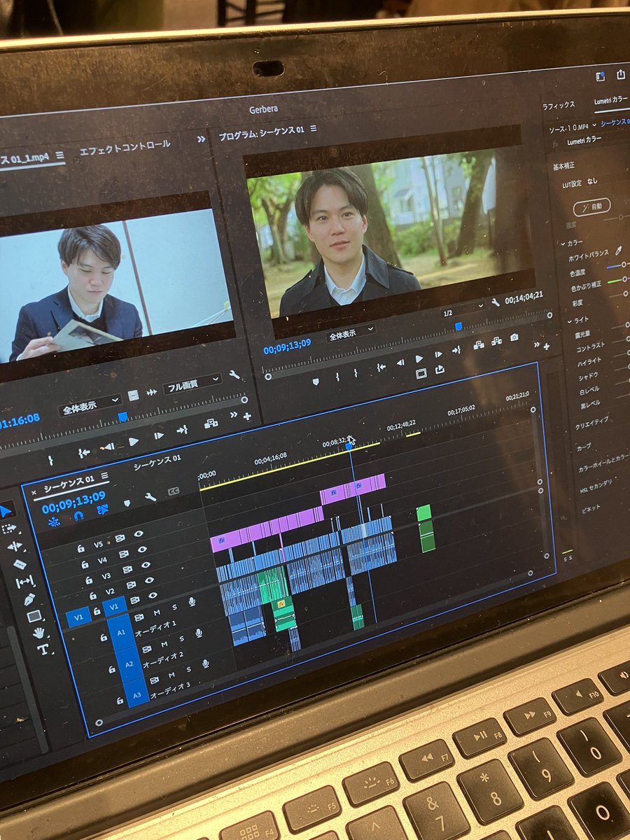Step forward one frame in Program monitor
The image size is (630, 840).
pyautogui.click(x=438, y=354)
